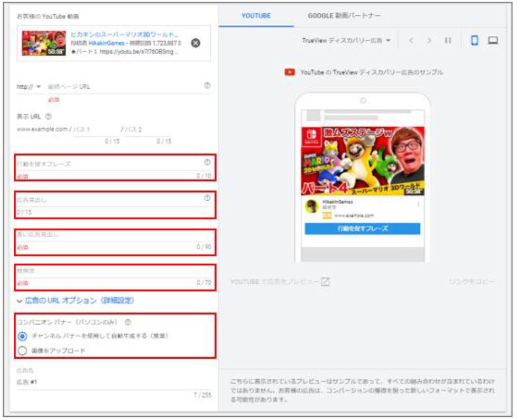Remove the selected Hikakin YouTube video
The image size is (517, 420).
[196, 43]
